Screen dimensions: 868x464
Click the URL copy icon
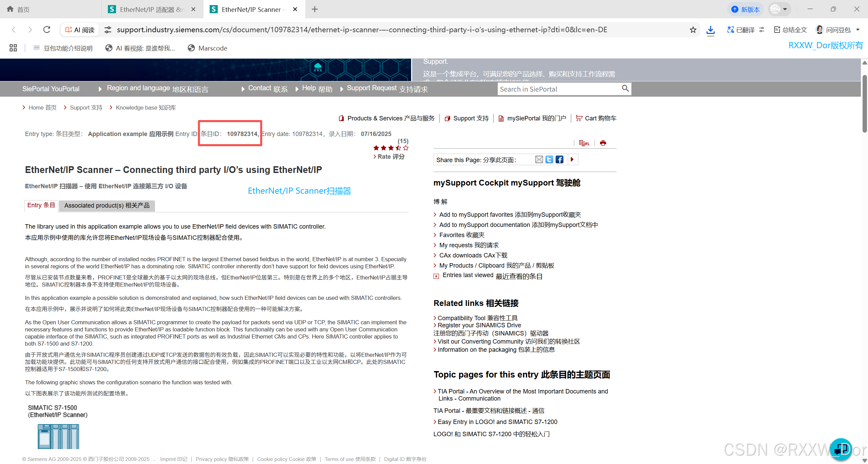click(584, 143)
